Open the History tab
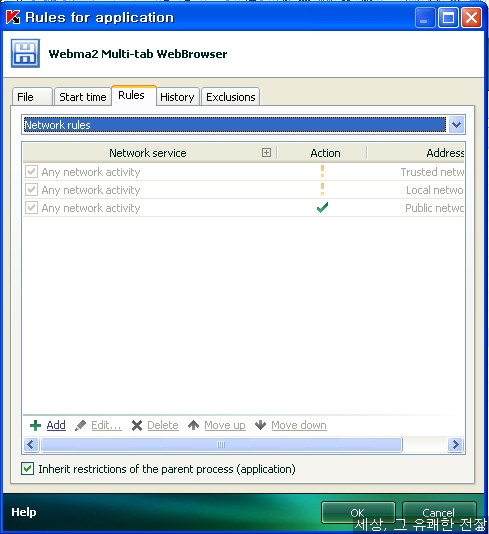 tap(177, 97)
